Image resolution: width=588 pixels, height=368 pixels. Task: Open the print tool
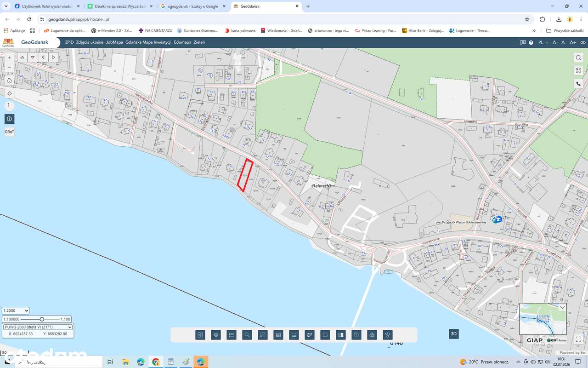[x=372, y=335]
